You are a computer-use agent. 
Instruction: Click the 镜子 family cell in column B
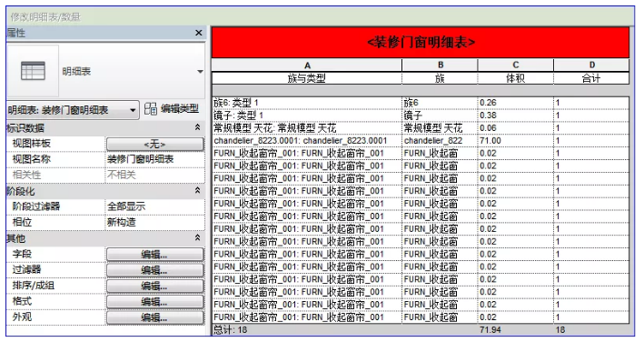click(x=440, y=116)
